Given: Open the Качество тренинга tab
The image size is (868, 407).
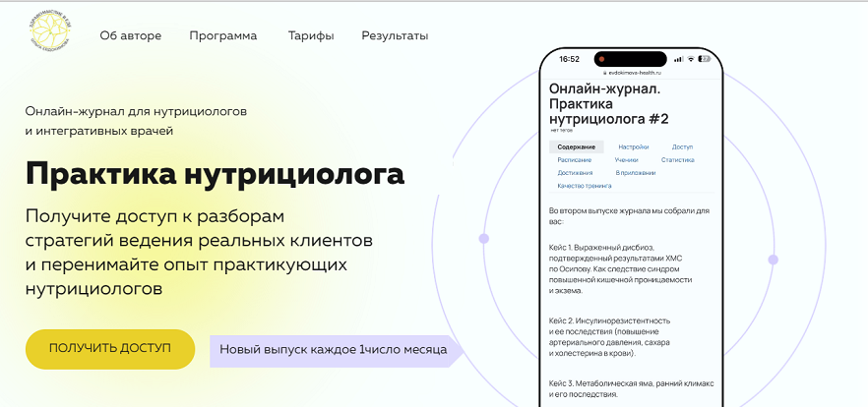Looking at the screenshot, I should click(585, 185).
